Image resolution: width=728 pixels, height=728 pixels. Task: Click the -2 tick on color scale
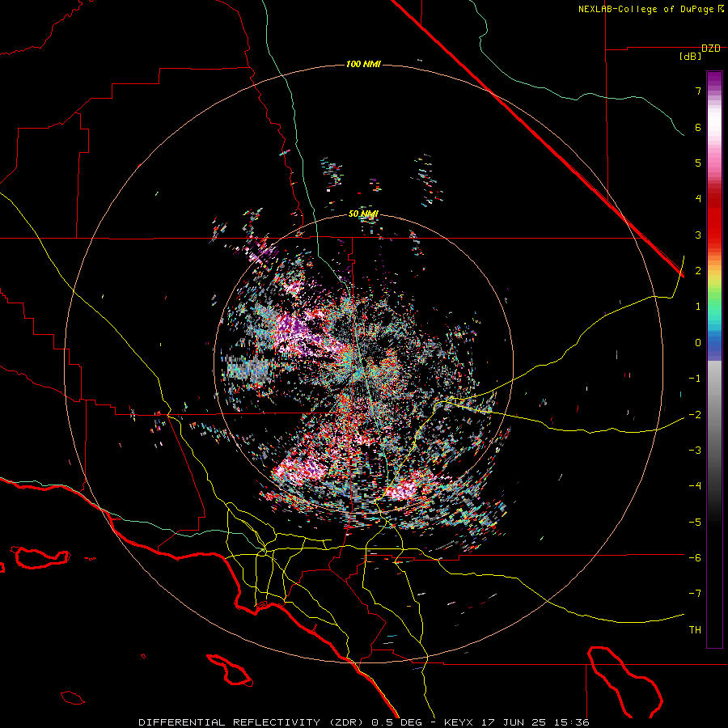(x=695, y=415)
